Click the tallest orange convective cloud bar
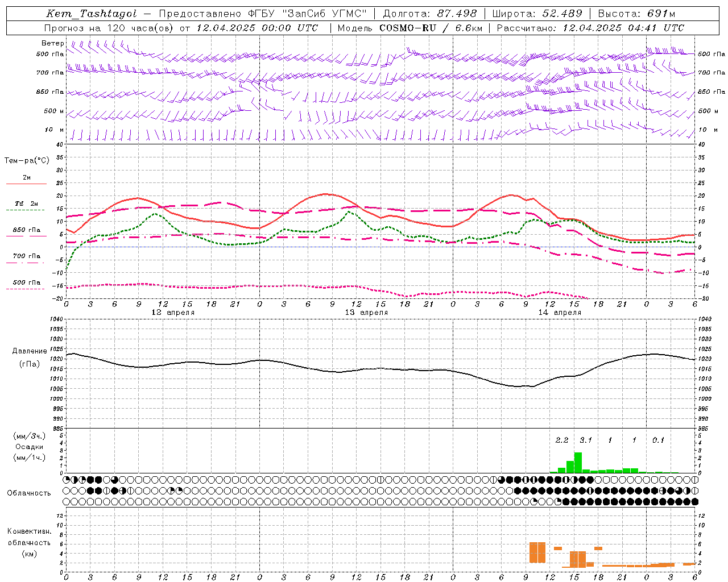 tap(537, 552)
